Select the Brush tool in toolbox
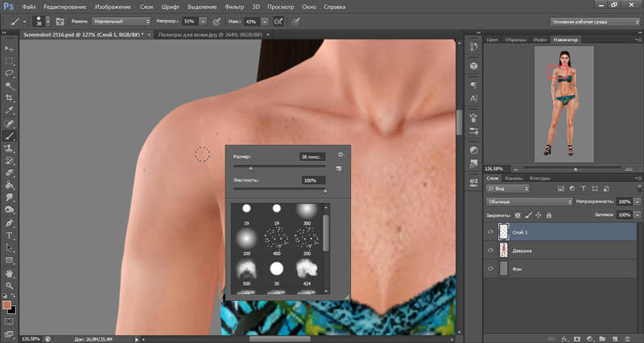This screenshot has height=343, width=644. coord(9,135)
